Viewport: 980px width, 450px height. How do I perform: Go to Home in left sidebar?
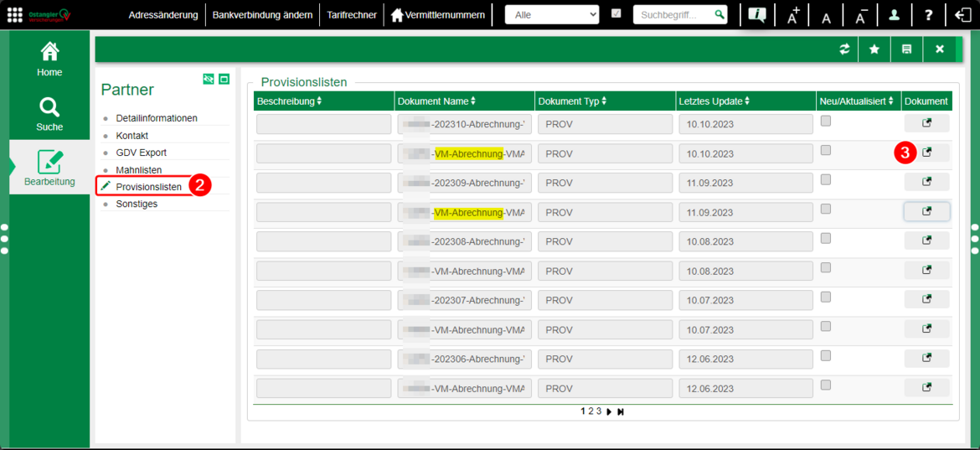[49, 59]
